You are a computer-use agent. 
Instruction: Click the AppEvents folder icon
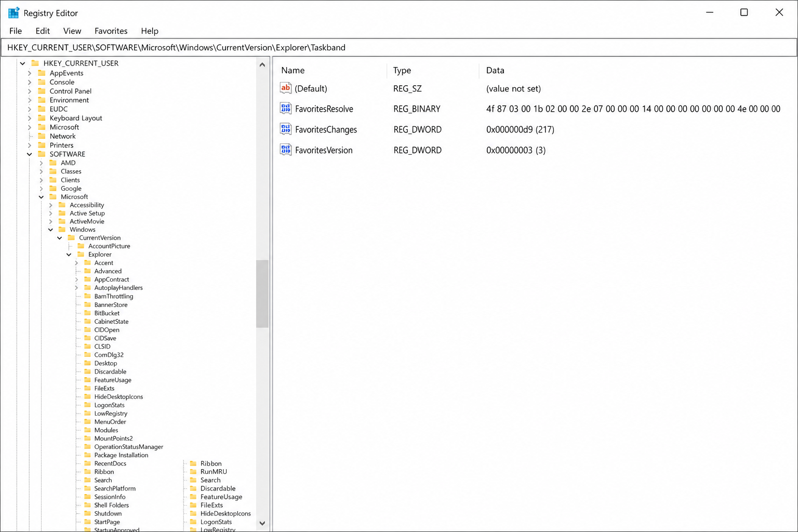coord(42,73)
